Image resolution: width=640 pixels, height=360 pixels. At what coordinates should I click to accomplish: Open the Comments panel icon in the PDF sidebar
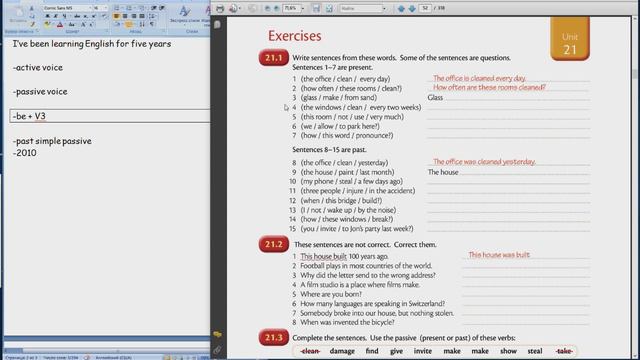[x=218, y=334]
